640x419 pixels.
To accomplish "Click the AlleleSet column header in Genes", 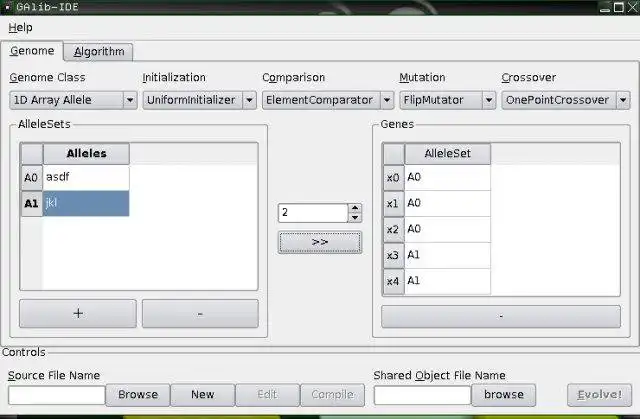I will 447,153.
